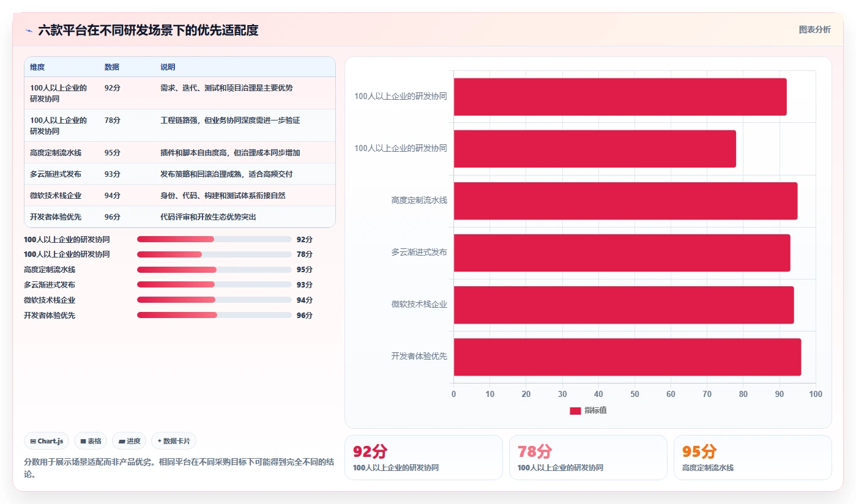Click the 图表分析 label in the header
The image size is (856, 504).
(x=814, y=29)
